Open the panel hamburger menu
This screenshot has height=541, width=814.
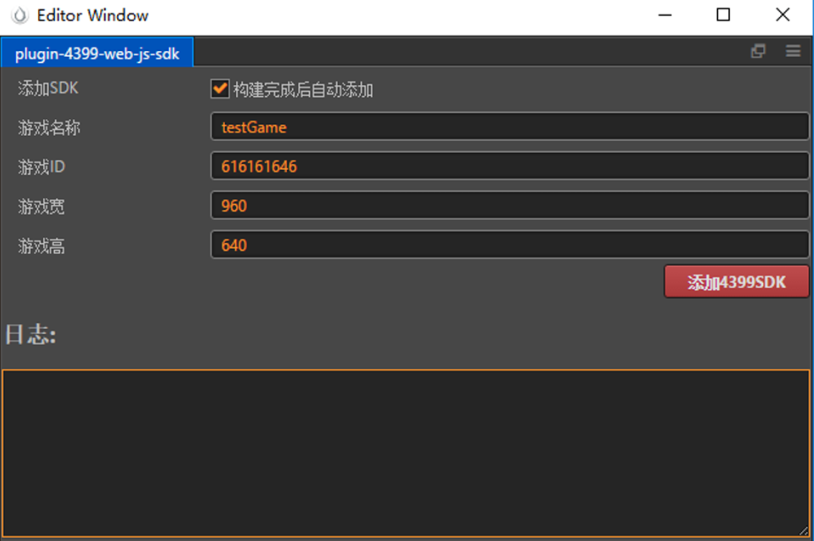tap(793, 51)
